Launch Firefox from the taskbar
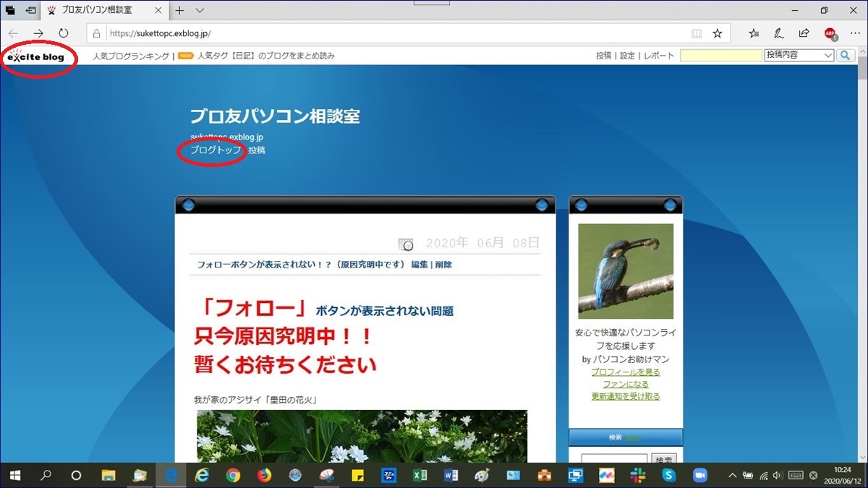868x488 pixels. [264, 475]
